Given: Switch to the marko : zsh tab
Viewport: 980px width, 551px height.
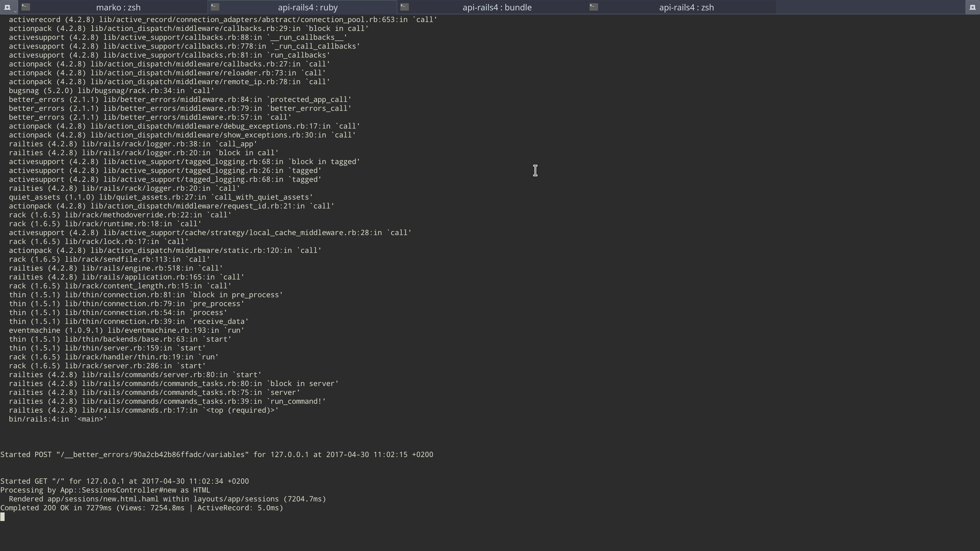Looking at the screenshot, I should pyautogui.click(x=118, y=7).
